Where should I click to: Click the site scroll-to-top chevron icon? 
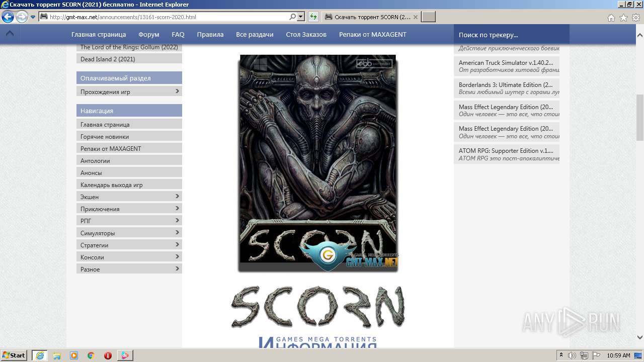[10, 34]
